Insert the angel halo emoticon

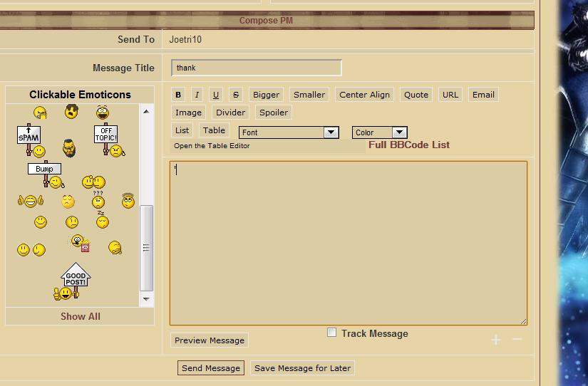pos(128,201)
